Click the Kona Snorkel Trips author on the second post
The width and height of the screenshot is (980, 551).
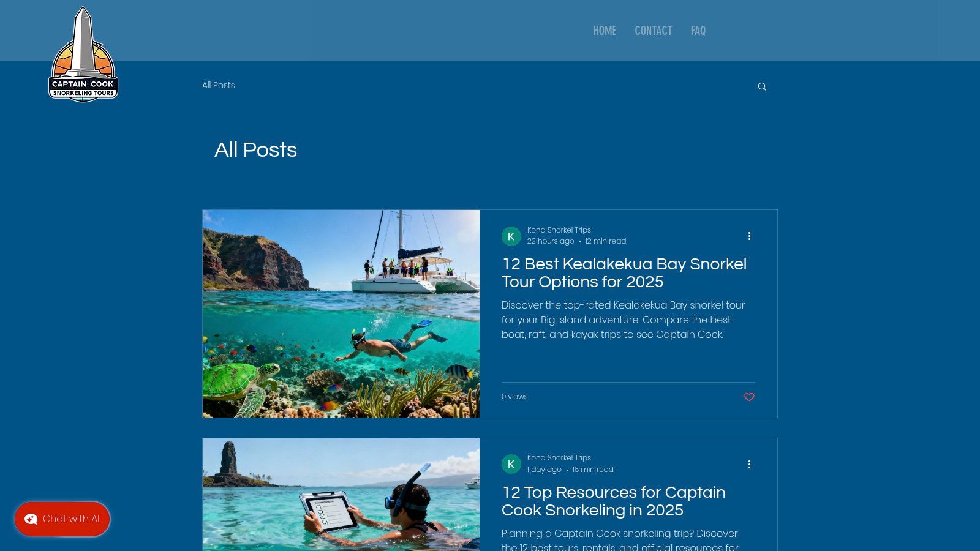point(559,458)
